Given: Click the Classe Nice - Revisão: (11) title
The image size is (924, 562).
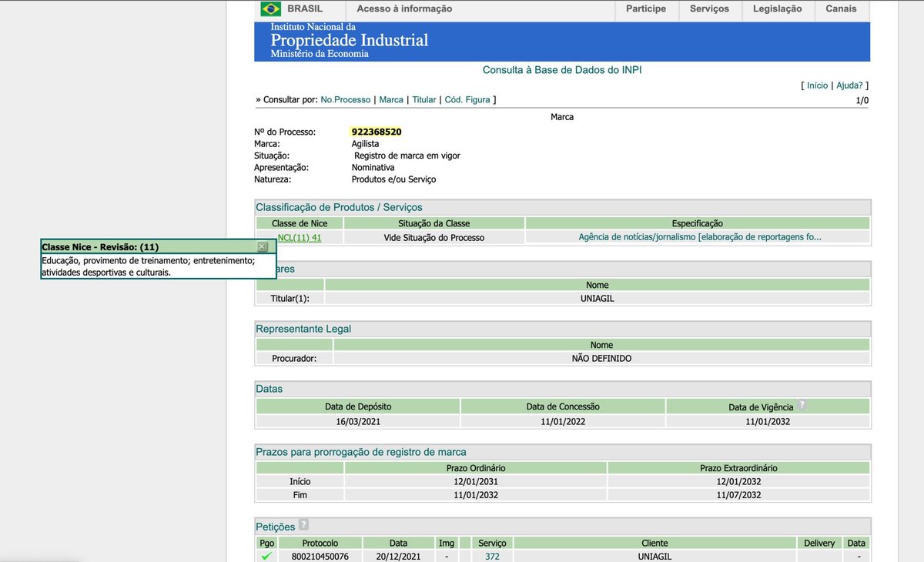Looking at the screenshot, I should 100,247.
